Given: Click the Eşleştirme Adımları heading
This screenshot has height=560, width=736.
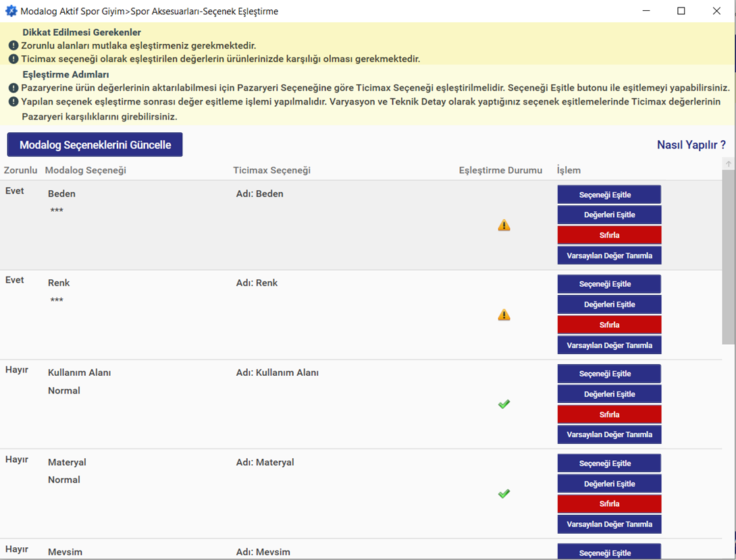Looking at the screenshot, I should click(65, 75).
